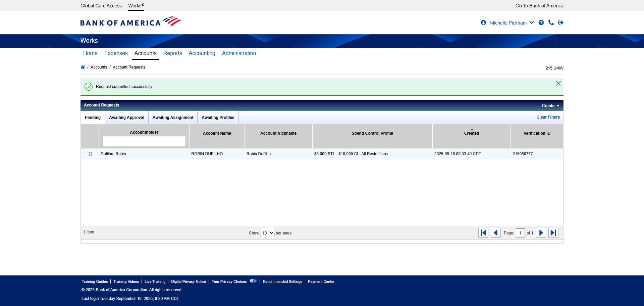644x306 pixels.
Task: Click the 215 UMW text
Action: point(554,68)
